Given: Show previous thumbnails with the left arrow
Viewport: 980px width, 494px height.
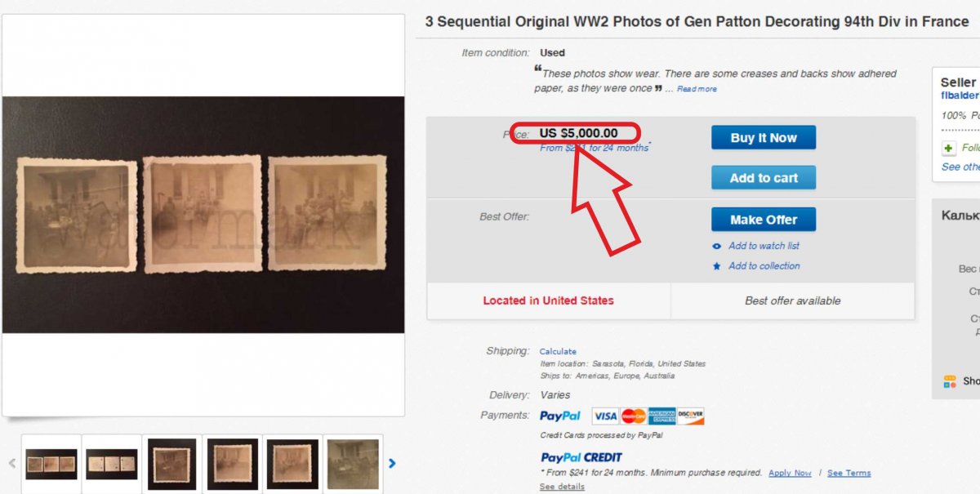Looking at the screenshot, I should 12,463.
